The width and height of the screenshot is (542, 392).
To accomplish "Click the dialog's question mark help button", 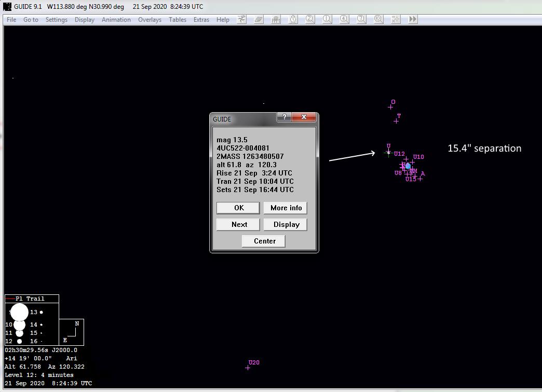I will tap(284, 117).
